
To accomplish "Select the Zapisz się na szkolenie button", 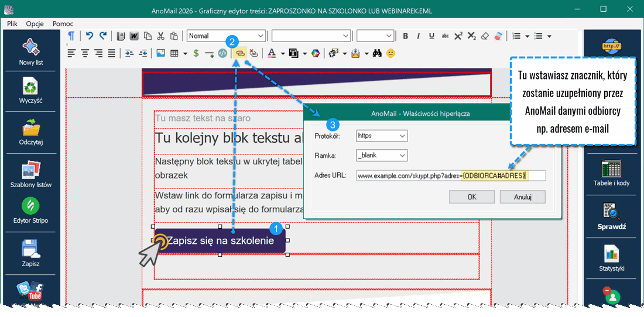I will 220,241.
